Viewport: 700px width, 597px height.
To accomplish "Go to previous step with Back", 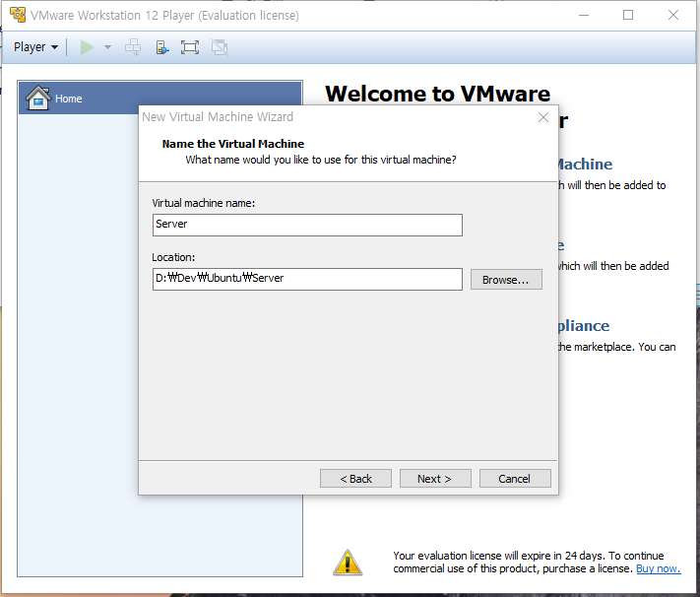I will coord(355,479).
